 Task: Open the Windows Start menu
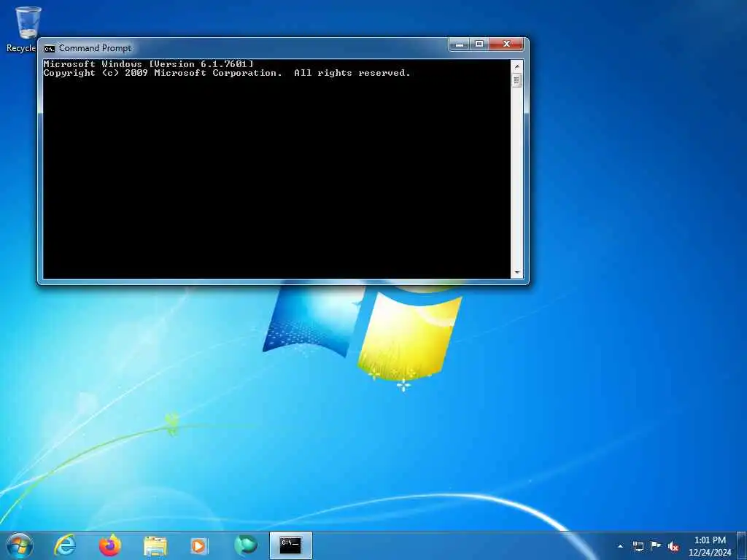click(20, 545)
